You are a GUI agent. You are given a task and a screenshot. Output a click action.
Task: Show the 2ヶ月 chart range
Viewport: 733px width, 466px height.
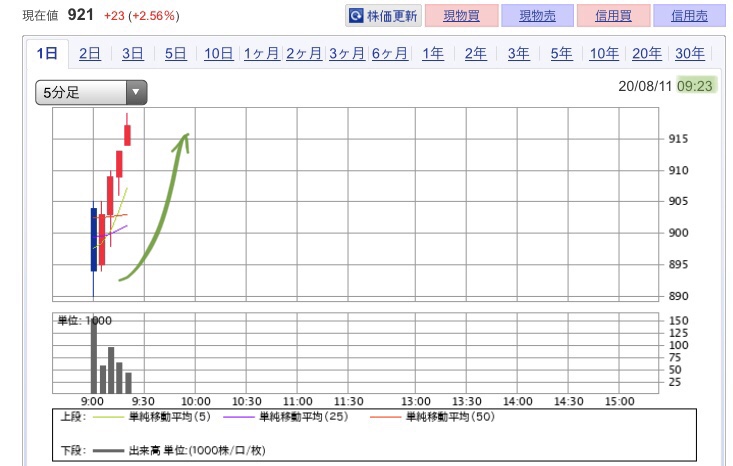point(304,53)
